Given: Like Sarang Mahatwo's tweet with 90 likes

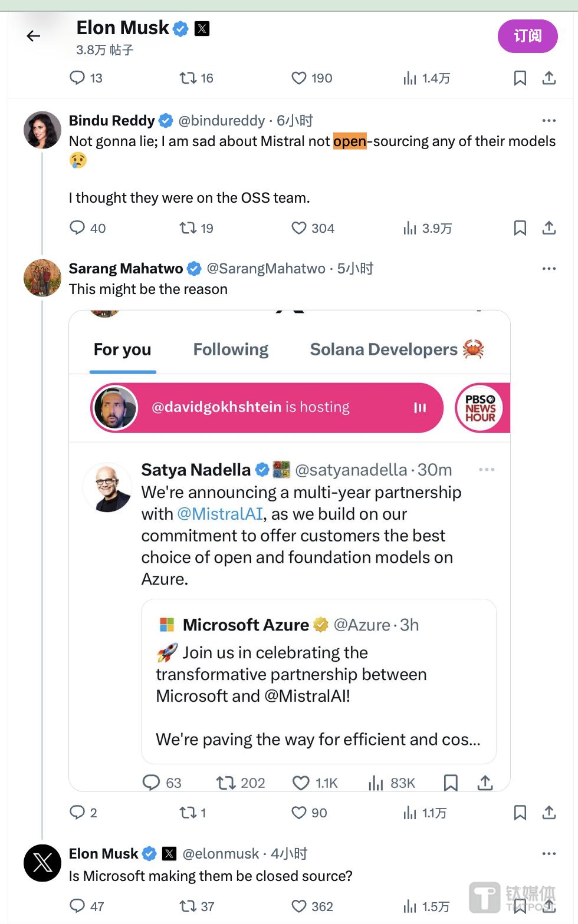Looking at the screenshot, I should (x=300, y=813).
